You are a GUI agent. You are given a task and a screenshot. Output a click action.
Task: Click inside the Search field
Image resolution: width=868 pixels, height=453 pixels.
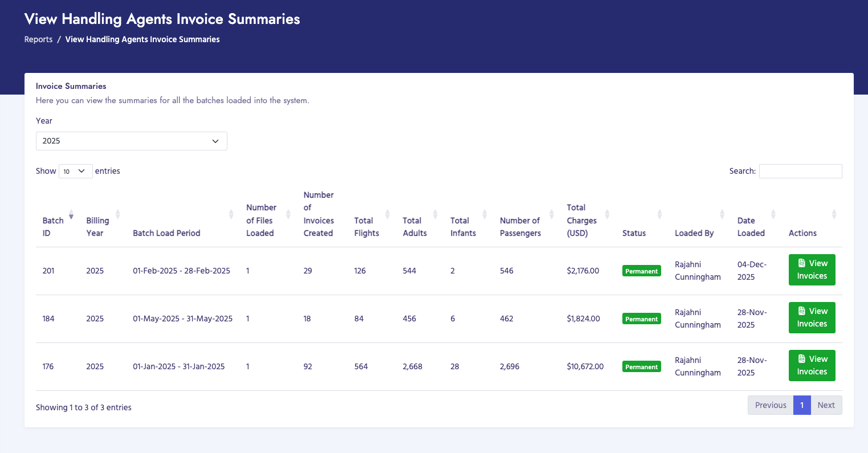pos(800,171)
